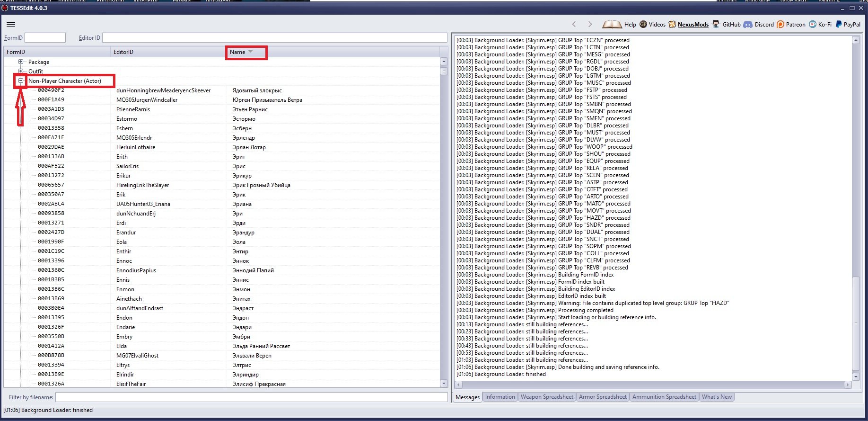This screenshot has width=868, height=421.
Task: Expand the Outfit tree node
Action: tap(21, 71)
